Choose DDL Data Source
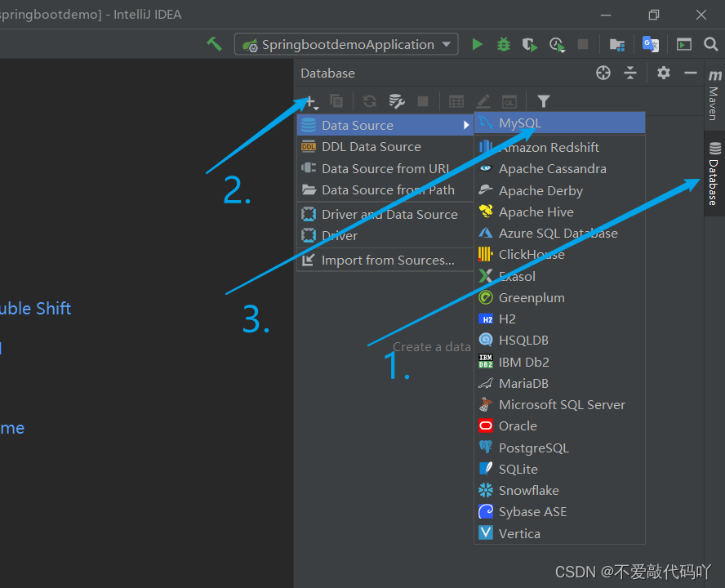725x588 pixels. [385, 147]
